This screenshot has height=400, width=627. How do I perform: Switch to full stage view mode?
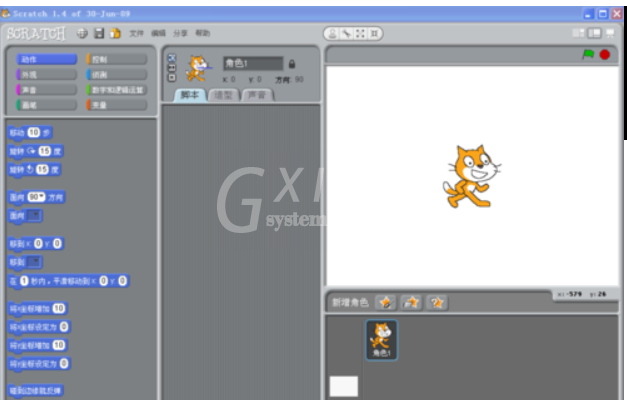coord(594,33)
